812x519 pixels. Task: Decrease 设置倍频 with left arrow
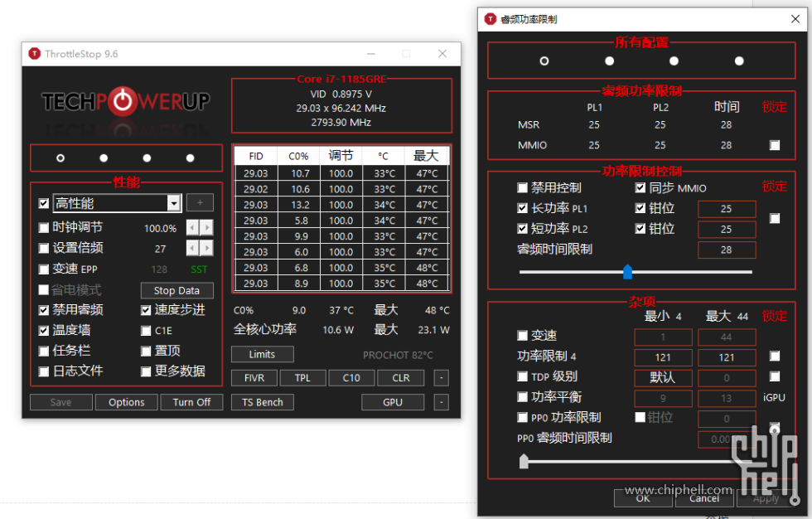(x=192, y=248)
